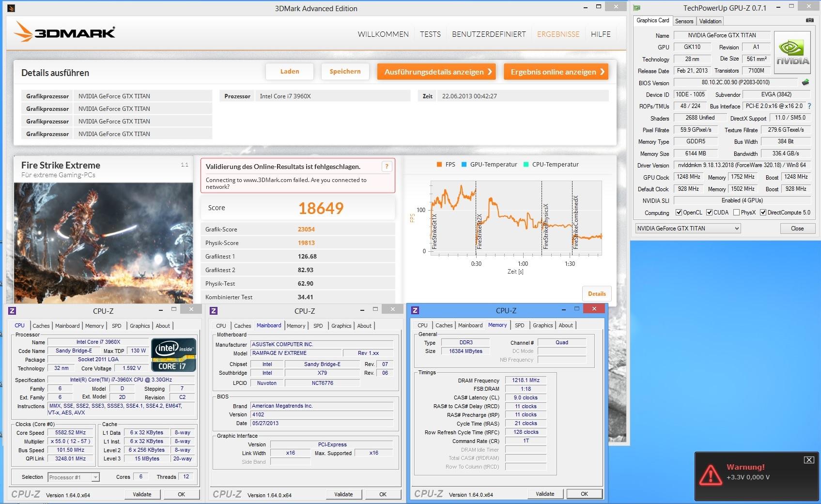
Task: Click the GPU-Z Driver Version field
Action: [x=742, y=165]
